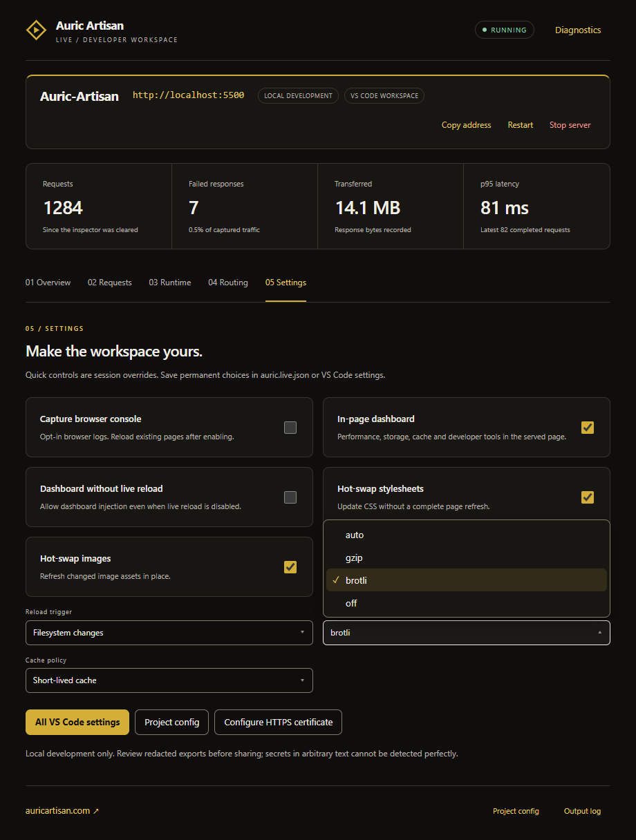Viewport: 636px width, 840px height.
Task: Click the Auric-Artisan project name
Action: point(79,96)
